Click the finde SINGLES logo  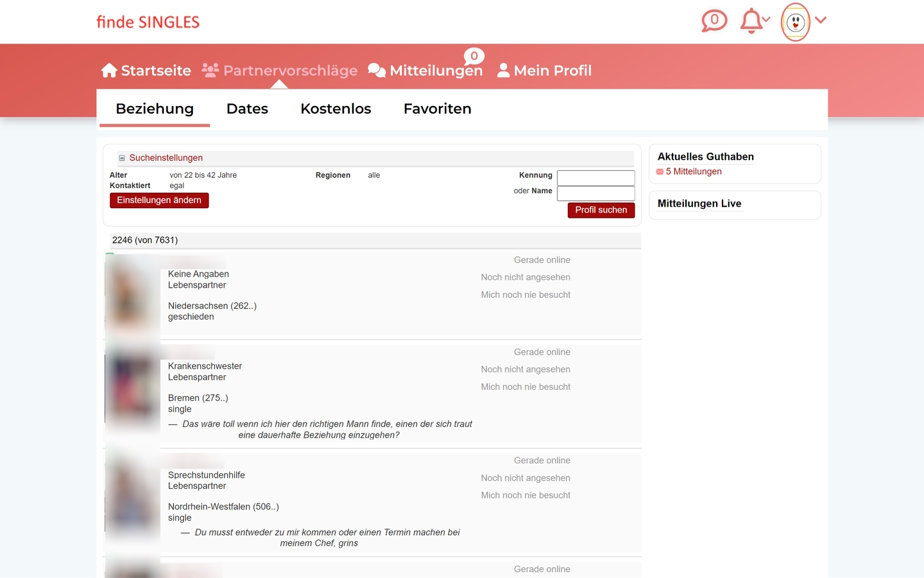click(148, 21)
